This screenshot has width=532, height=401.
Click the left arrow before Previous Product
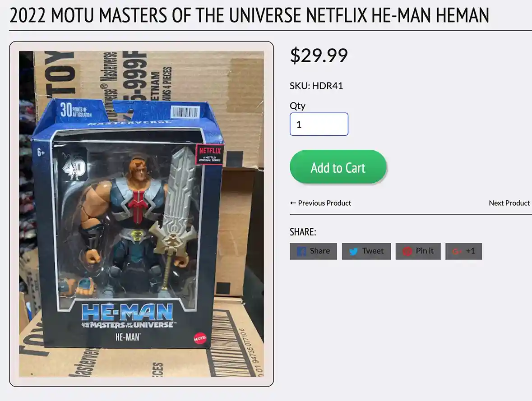tap(293, 203)
